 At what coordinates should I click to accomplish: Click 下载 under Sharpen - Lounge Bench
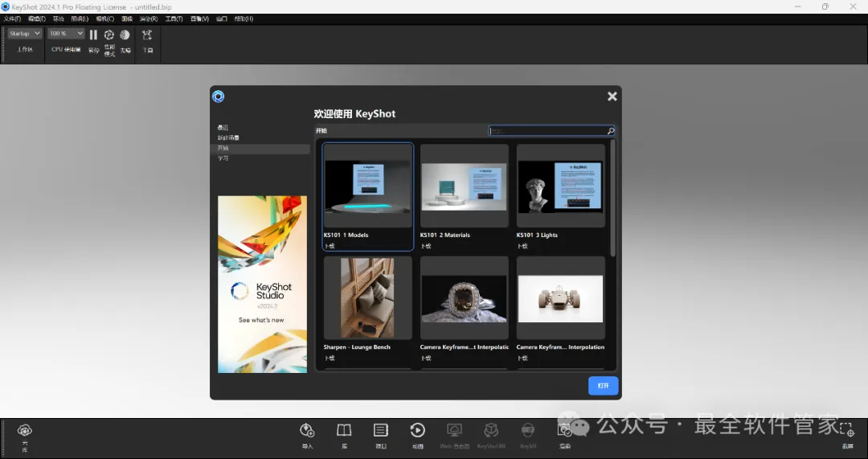330,359
